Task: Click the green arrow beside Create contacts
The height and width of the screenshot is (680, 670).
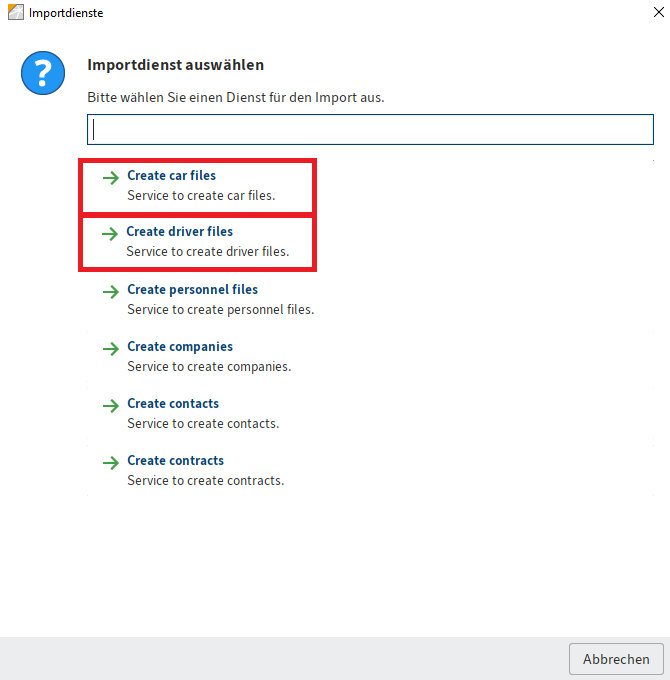Action: 110,405
